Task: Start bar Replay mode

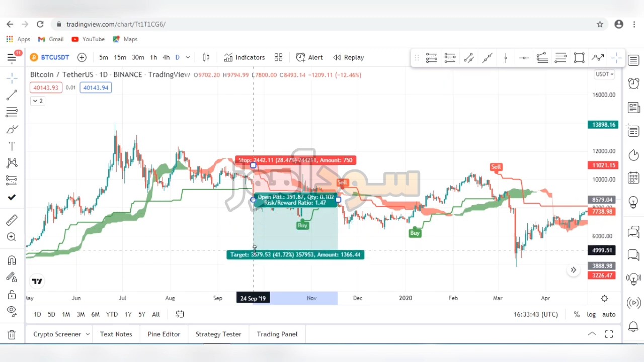Action: point(349,57)
